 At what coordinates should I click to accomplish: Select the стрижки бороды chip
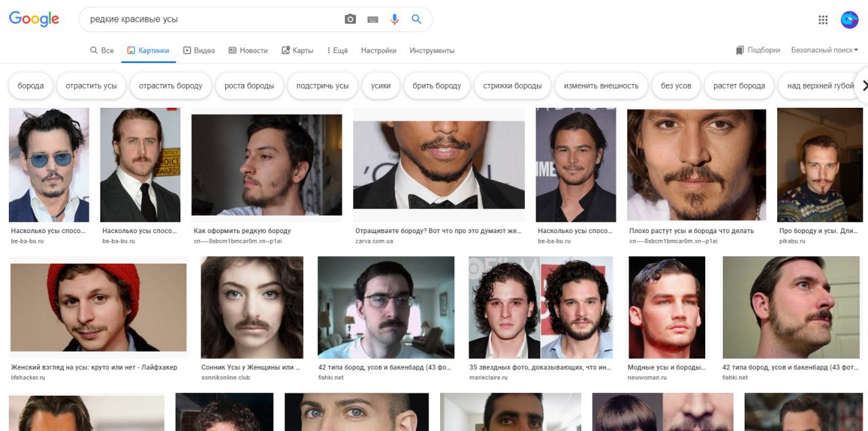tap(513, 86)
